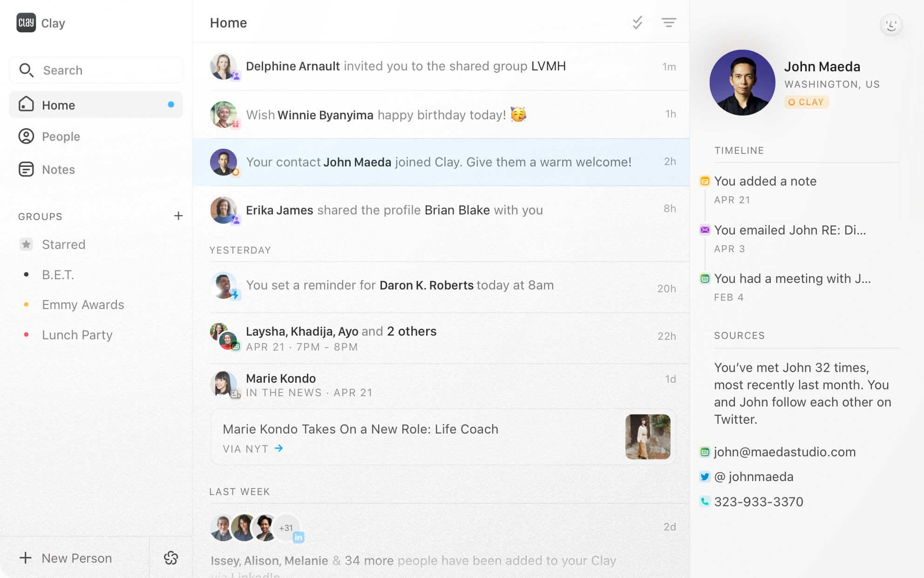Screen dimensions: 924x578
Task: Expand the GROUPS section with the plus control
Action: coord(178,216)
